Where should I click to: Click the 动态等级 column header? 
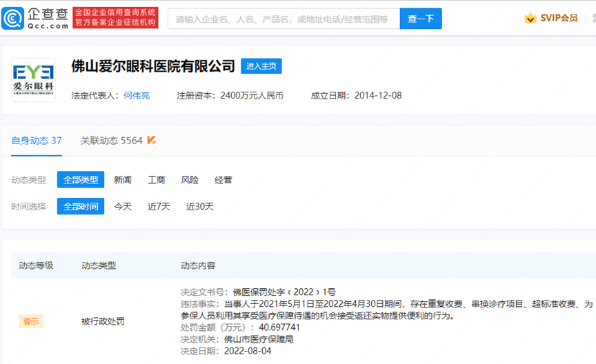coord(36,265)
